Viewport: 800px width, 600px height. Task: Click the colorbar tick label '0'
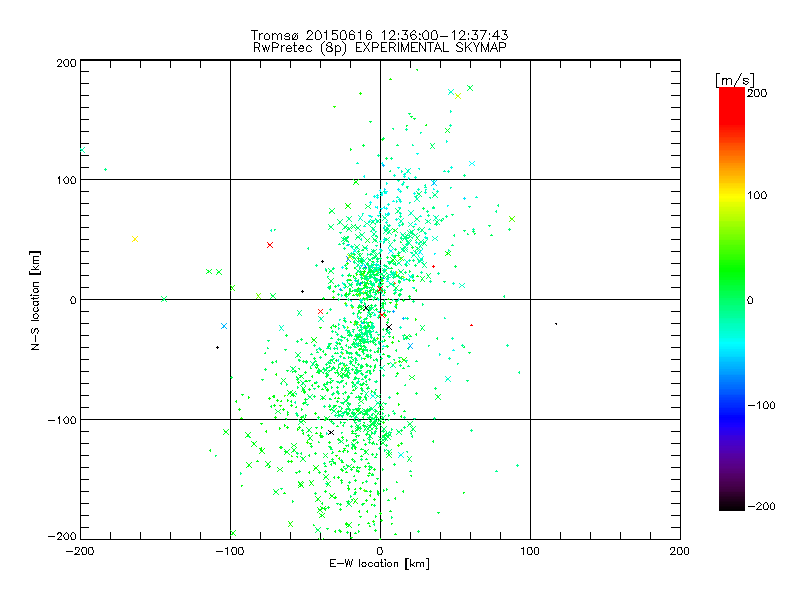750,300
